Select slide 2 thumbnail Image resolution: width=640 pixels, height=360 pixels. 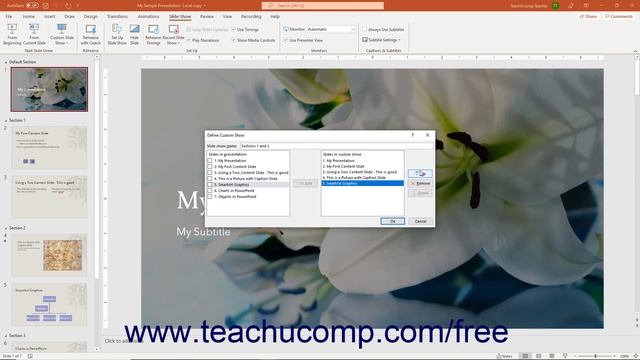point(49,147)
